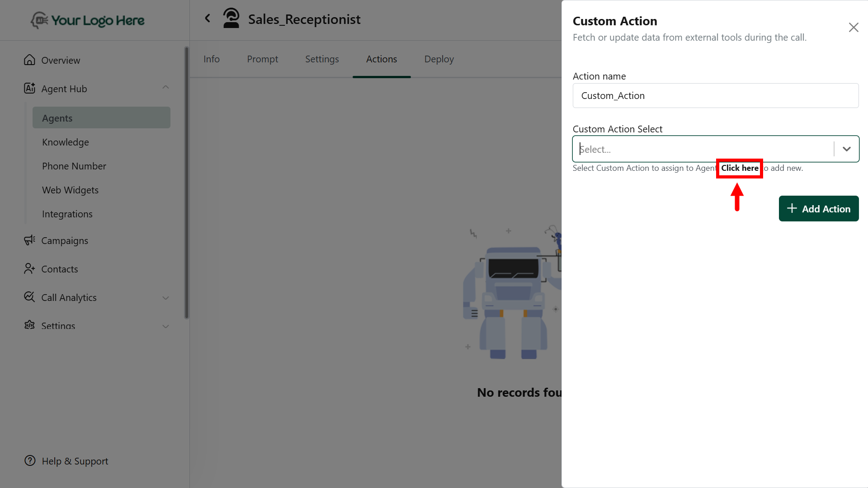868x488 pixels.
Task: Click the Contacts person icon
Action: point(29,269)
